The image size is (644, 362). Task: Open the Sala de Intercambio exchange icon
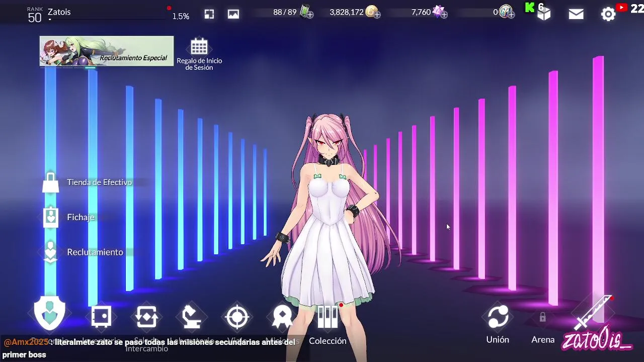pos(146,317)
